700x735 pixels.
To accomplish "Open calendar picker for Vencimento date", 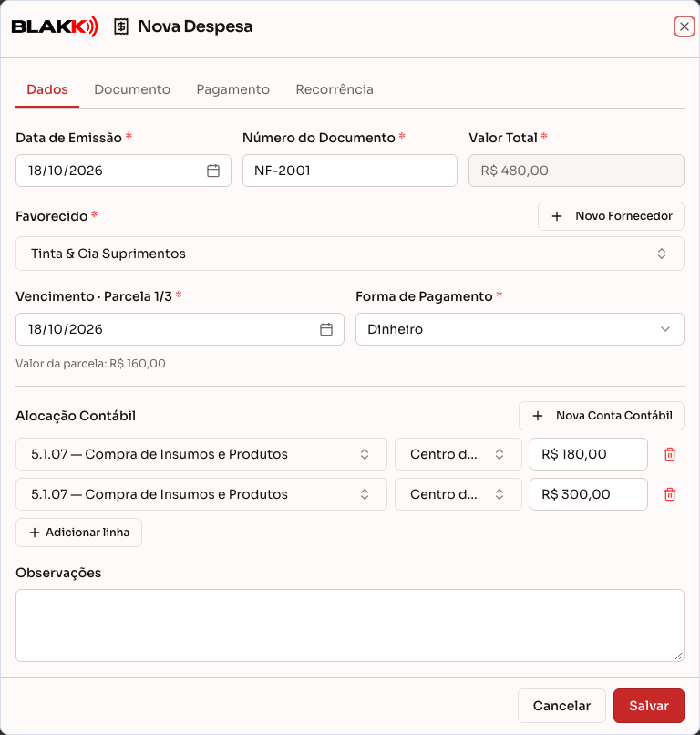I will 326,329.
